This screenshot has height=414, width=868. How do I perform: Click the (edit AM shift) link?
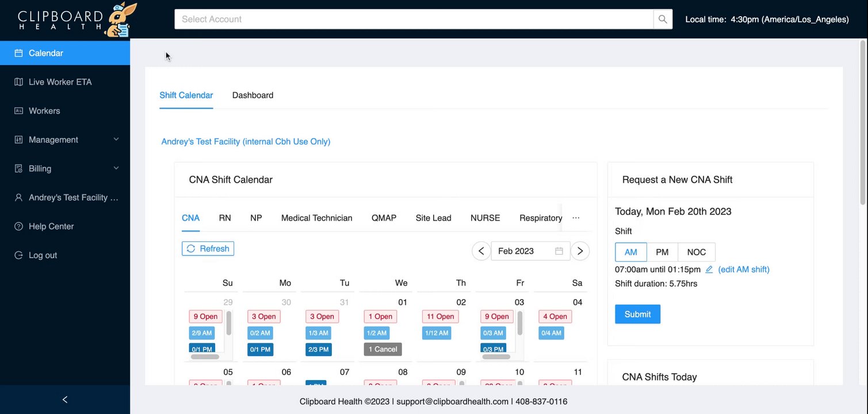tap(744, 269)
